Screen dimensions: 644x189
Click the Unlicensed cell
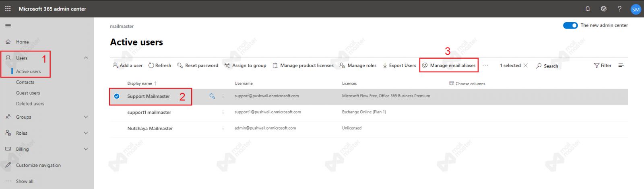click(352, 128)
